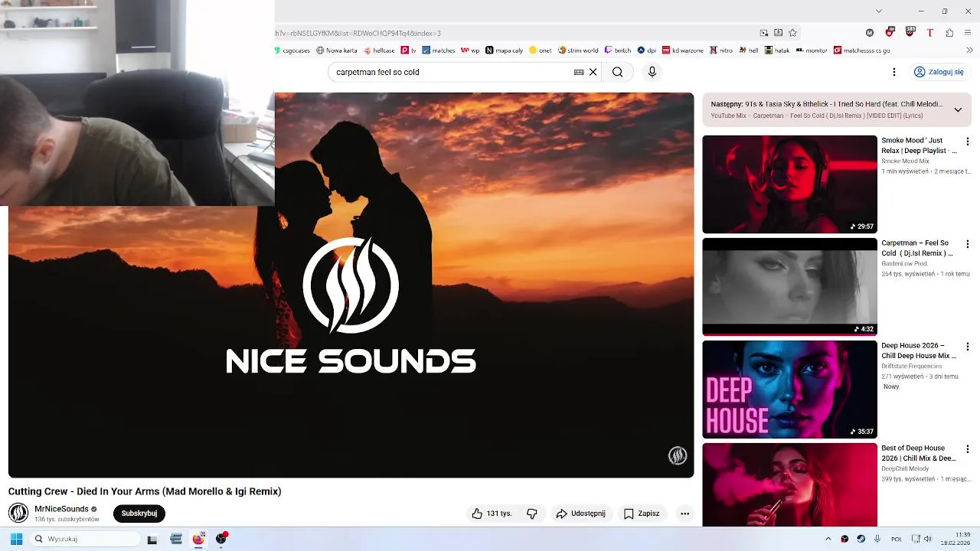
Task: Open options for Best of Deep House video
Action: (x=968, y=449)
